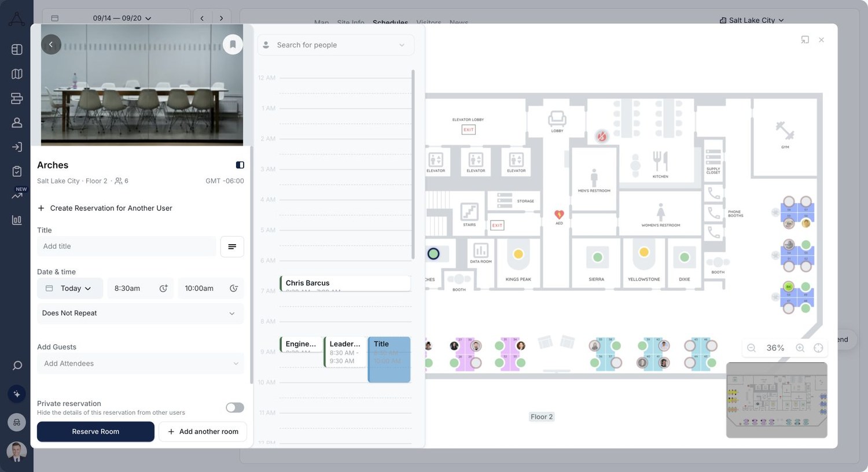The height and width of the screenshot is (472, 868).
Task: Click the 36% zoom level value
Action: pos(775,348)
